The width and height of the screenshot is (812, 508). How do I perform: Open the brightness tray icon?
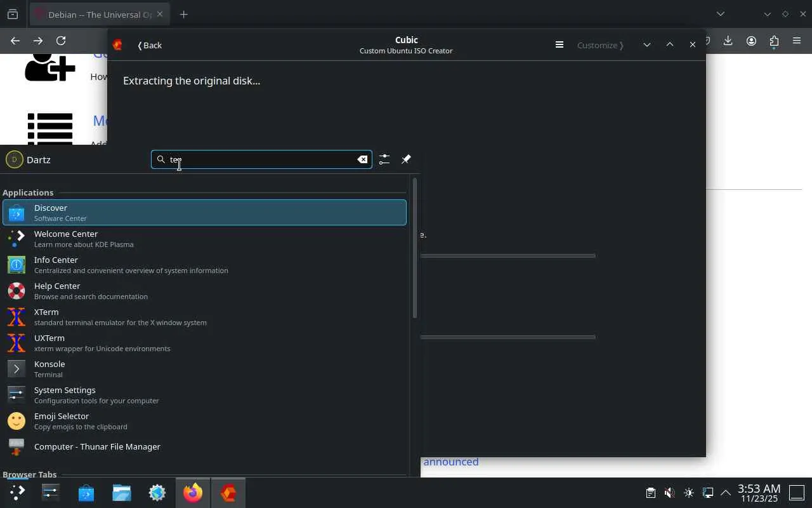coord(689,493)
